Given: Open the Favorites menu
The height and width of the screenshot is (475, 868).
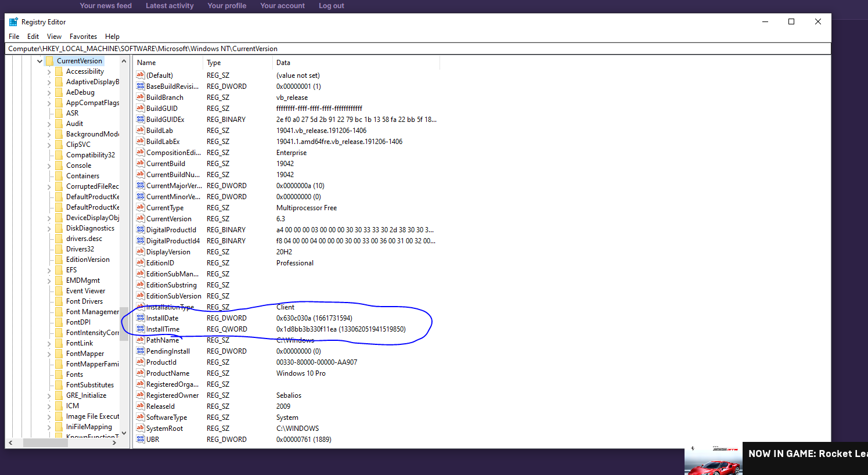Looking at the screenshot, I should (83, 36).
